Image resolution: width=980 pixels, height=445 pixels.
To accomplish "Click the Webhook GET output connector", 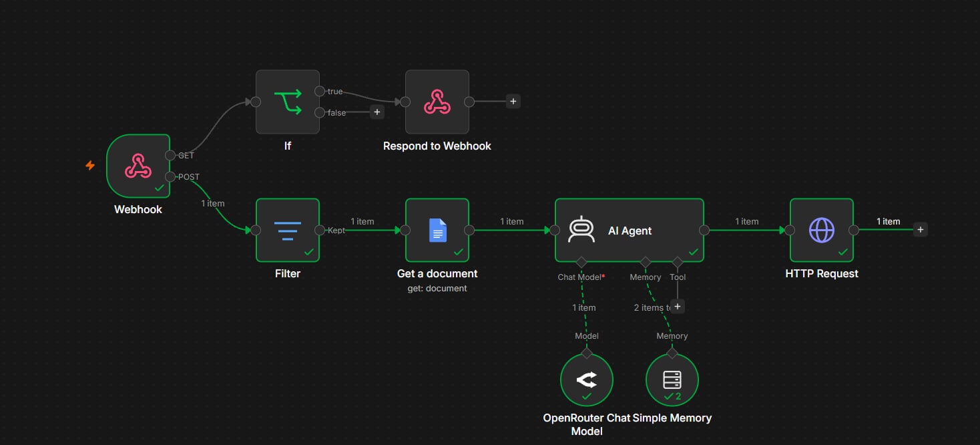I will click(170, 155).
